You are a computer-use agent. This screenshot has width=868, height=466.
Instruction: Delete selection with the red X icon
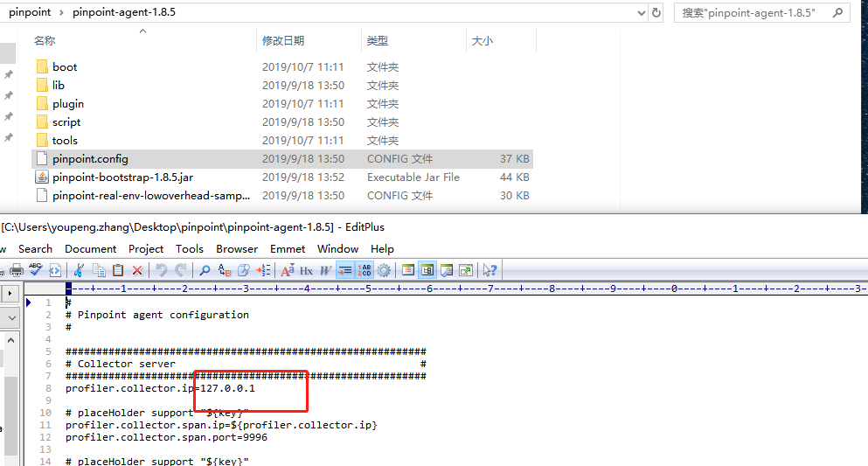[137, 270]
